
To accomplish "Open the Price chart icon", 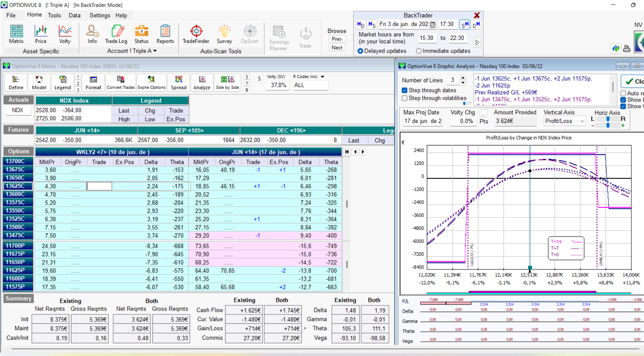I will coord(41,34).
